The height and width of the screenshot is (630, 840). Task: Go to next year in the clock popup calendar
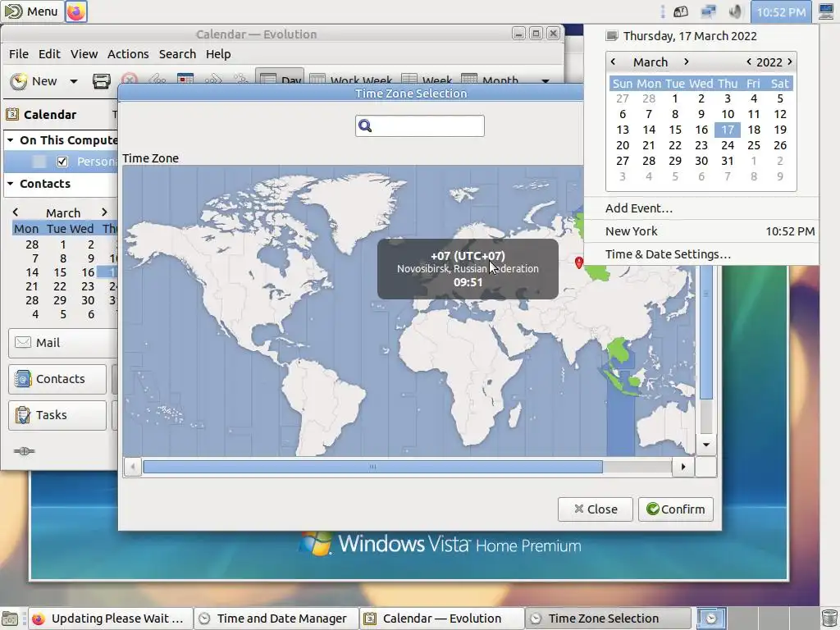click(790, 62)
